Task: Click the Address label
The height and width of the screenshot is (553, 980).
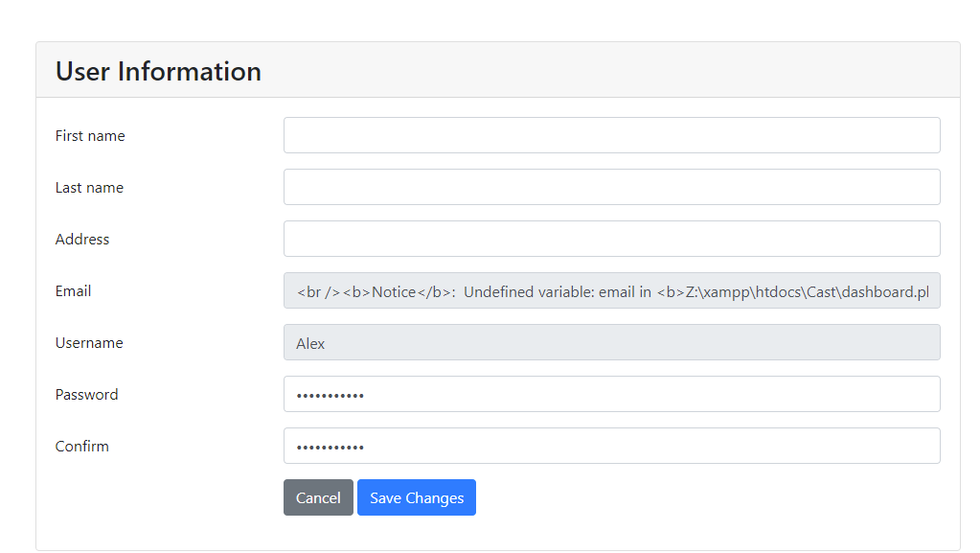Action: pyautogui.click(x=81, y=239)
